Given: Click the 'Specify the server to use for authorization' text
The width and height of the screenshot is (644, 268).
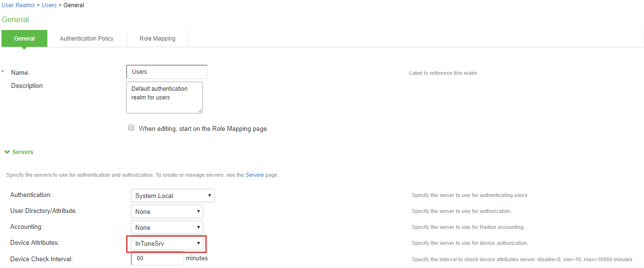Looking at the screenshot, I should tap(461, 211).
